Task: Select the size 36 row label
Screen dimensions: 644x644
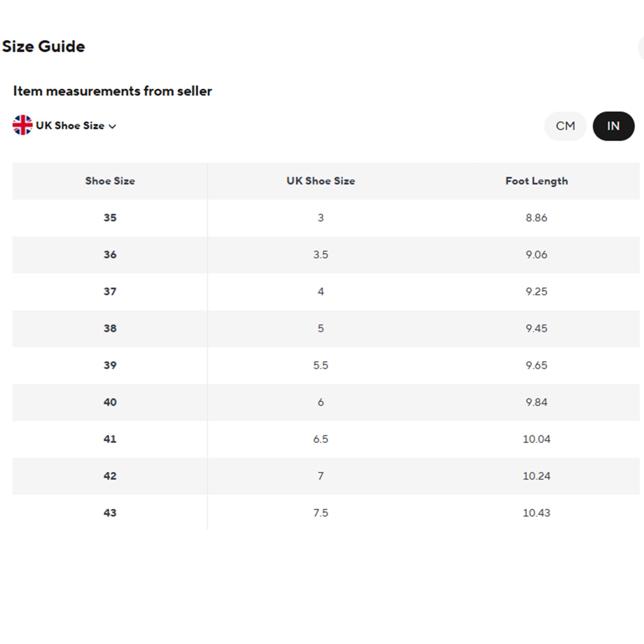Action: (x=110, y=255)
